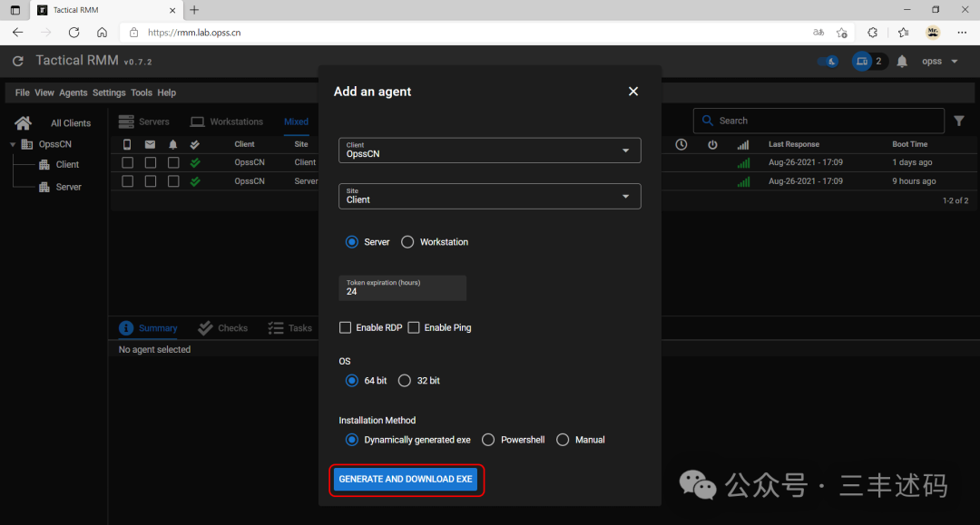The image size is (980, 525).
Task: Select the Workstation radio button
Action: [407, 241]
